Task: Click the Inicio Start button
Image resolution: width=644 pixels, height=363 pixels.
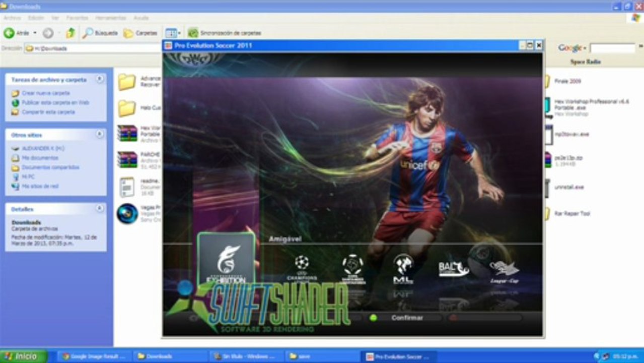Action: click(x=23, y=356)
